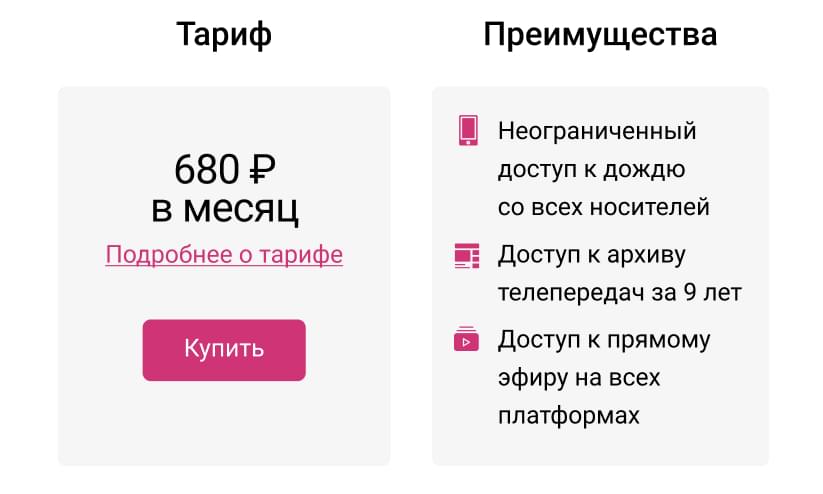The image size is (823, 494).
Task: Click the live broadcast play icon
Action: click(466, 339)
